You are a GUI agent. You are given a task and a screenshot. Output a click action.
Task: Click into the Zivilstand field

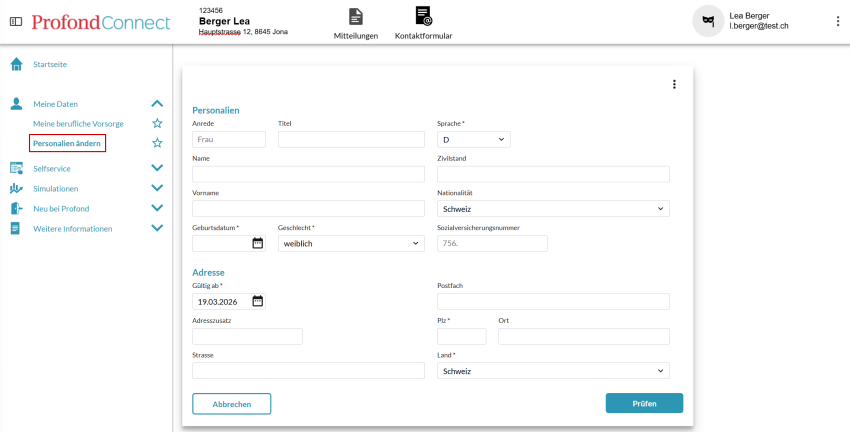[553, 174]
